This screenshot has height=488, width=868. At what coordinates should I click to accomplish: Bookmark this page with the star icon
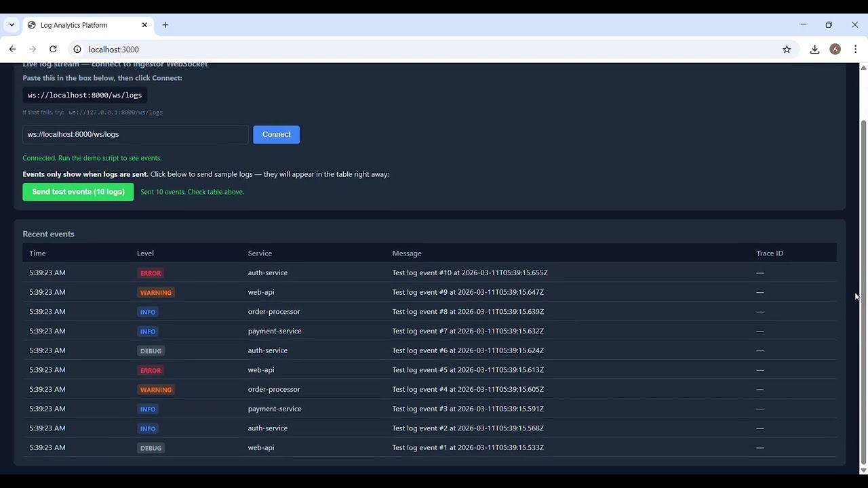point(787,49)
